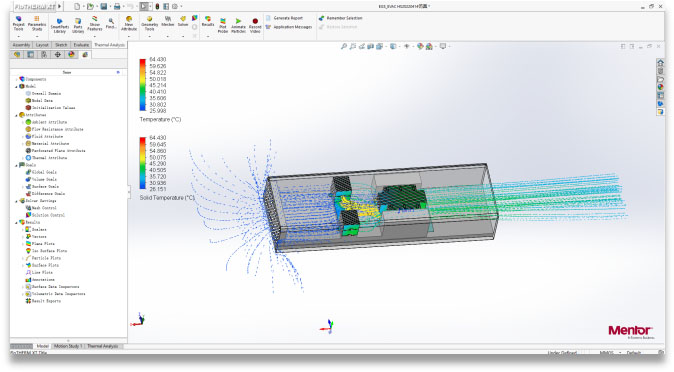
Task: Click the Solid Temperature color legend bar
Action: (x=142, y=163)
